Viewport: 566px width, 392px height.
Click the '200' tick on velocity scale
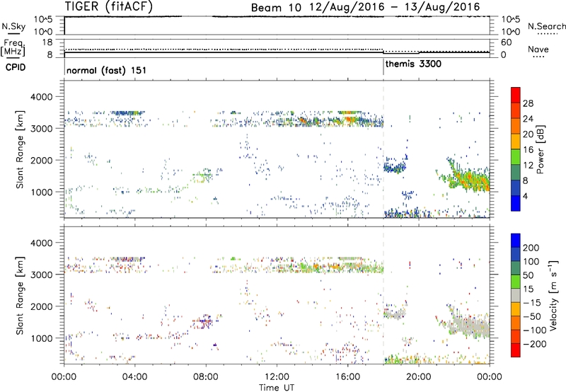click(531, 248)
